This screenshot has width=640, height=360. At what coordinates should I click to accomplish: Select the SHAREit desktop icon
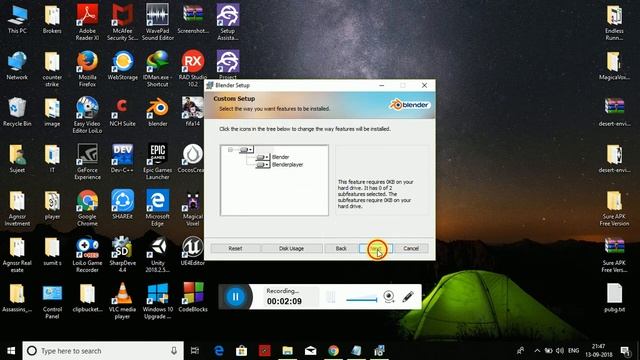[x=122, y=205]
